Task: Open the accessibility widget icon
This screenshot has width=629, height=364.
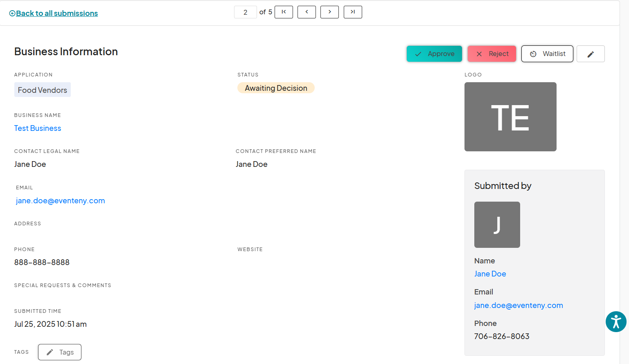Action: [616, 321]
